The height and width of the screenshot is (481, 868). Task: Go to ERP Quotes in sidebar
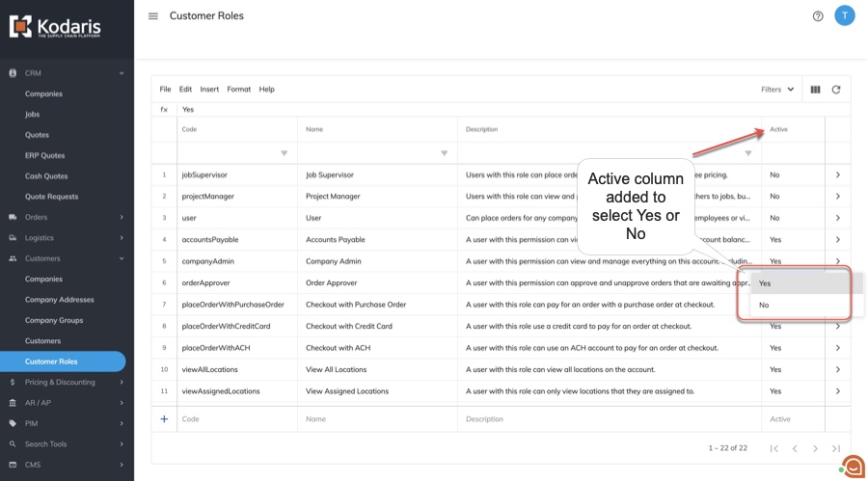[44, 155]
